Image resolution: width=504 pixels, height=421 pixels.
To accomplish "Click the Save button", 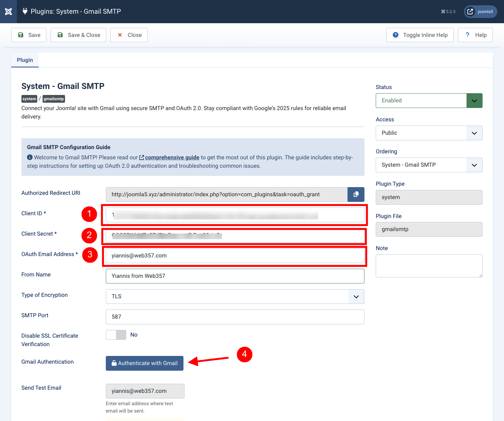I will click(29, 35).
